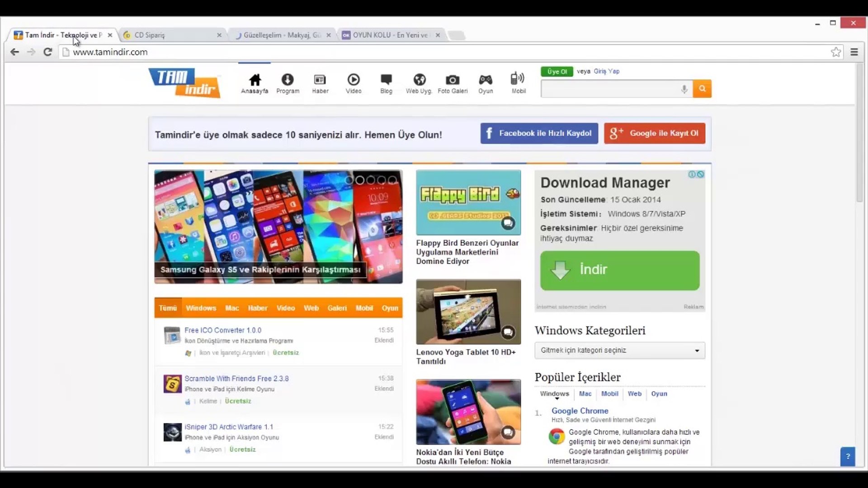Open Foto Galeri camera icon
This screenshot has width=868, height=488.
pyautogui.click(x=452, y=80)
